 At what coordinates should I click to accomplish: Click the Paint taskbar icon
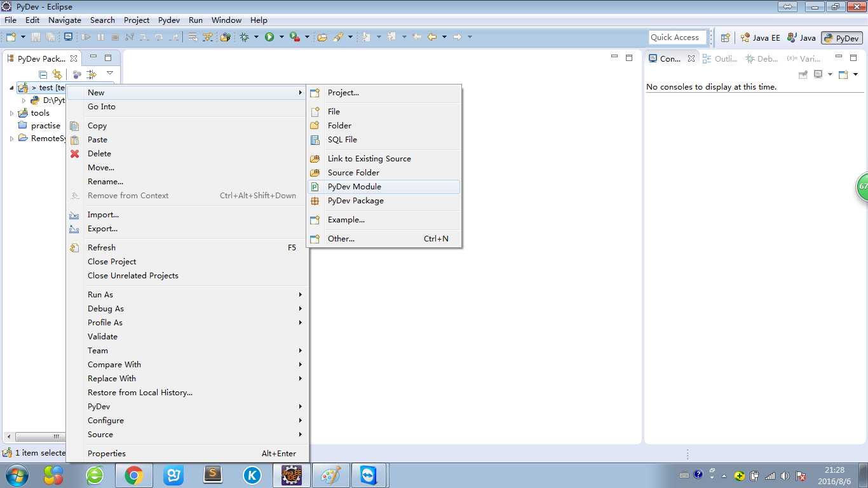pyautogui.click(x=330, y=475)
